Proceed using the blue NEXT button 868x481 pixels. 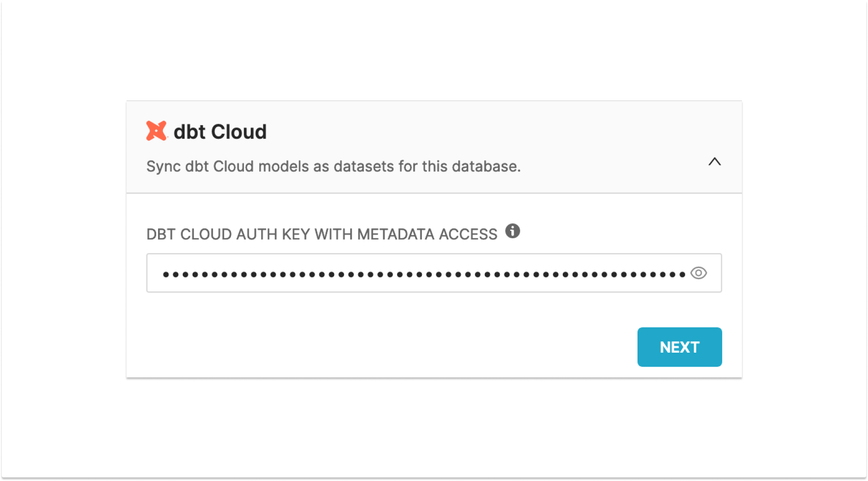click(x=679, y=347)
